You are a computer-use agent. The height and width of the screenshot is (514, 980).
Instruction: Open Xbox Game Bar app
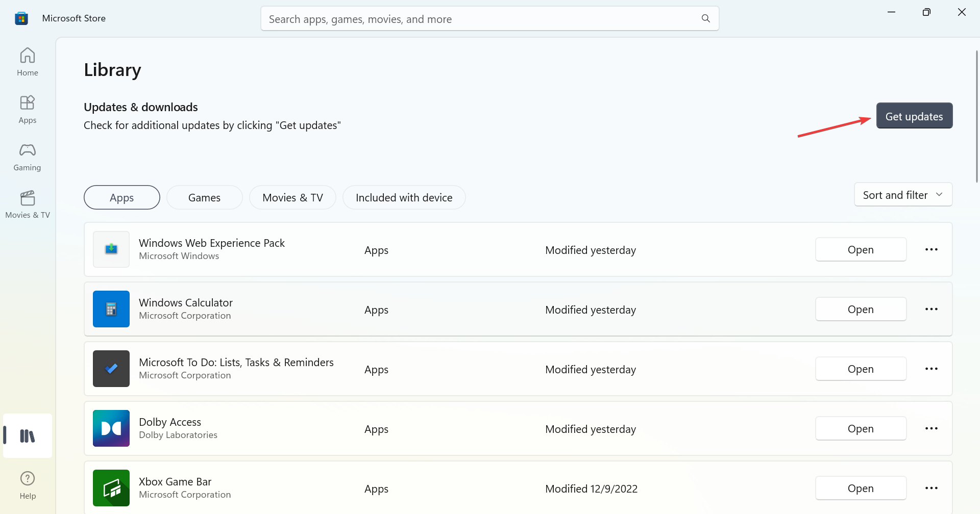point(861,488)
